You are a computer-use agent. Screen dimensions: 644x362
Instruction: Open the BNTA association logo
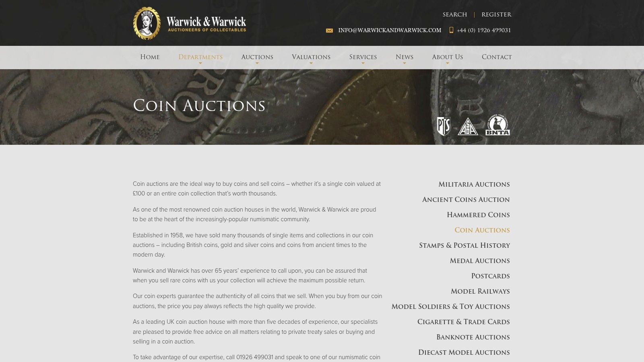coord(497,125)
